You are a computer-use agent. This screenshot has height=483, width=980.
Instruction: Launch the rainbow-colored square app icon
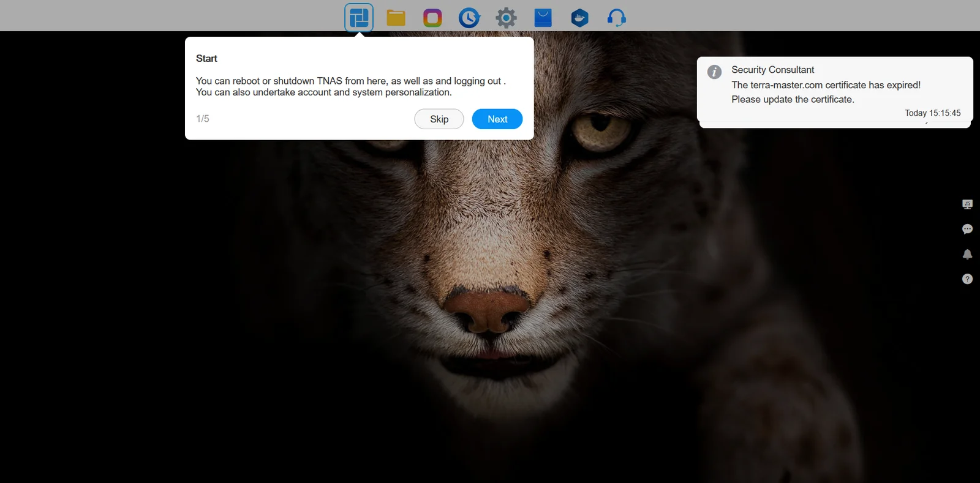[x=432, y=18]
